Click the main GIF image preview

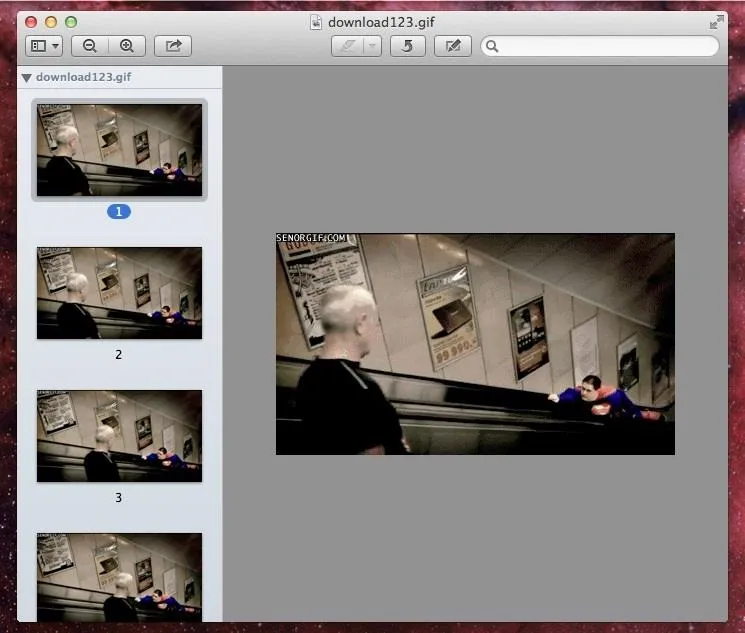coord(475,344)
